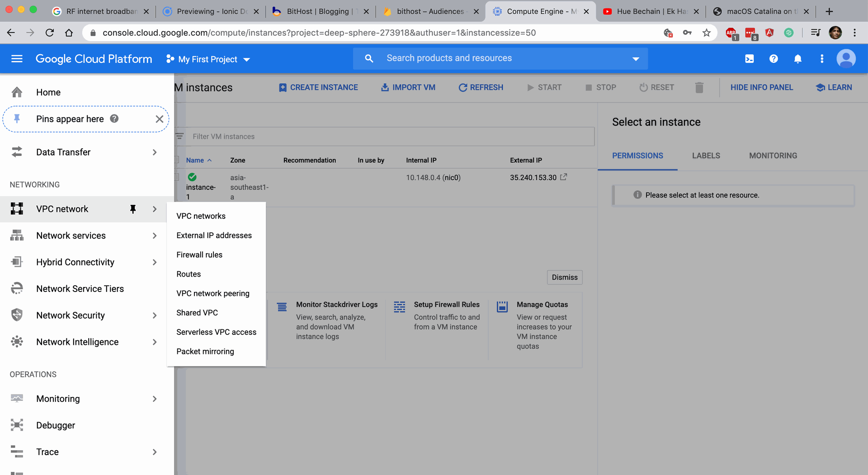Dismiss the related actions card
The width and height of the screenshot is (868, 475).
click(x=565, y=277)
